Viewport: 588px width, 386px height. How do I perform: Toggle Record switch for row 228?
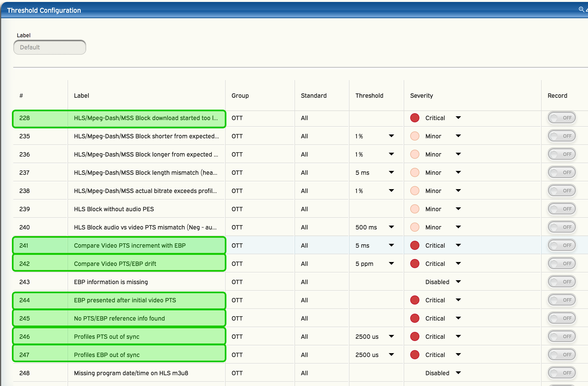point(561,118)
